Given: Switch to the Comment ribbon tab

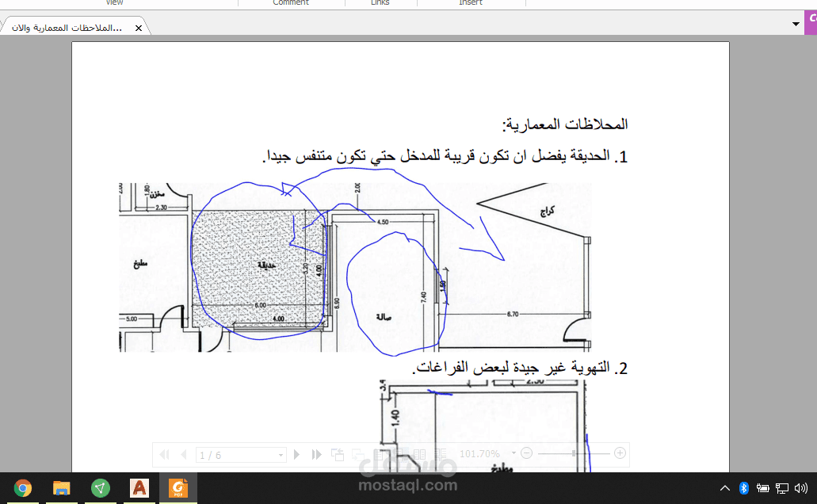Looking at the screenshot, I should point(291,3).
